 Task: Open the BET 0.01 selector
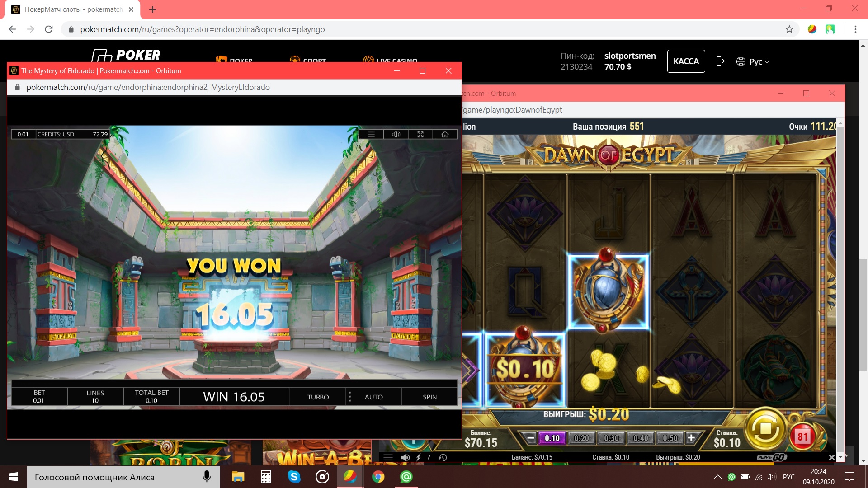pyautogui.click(x=39, y=397)
